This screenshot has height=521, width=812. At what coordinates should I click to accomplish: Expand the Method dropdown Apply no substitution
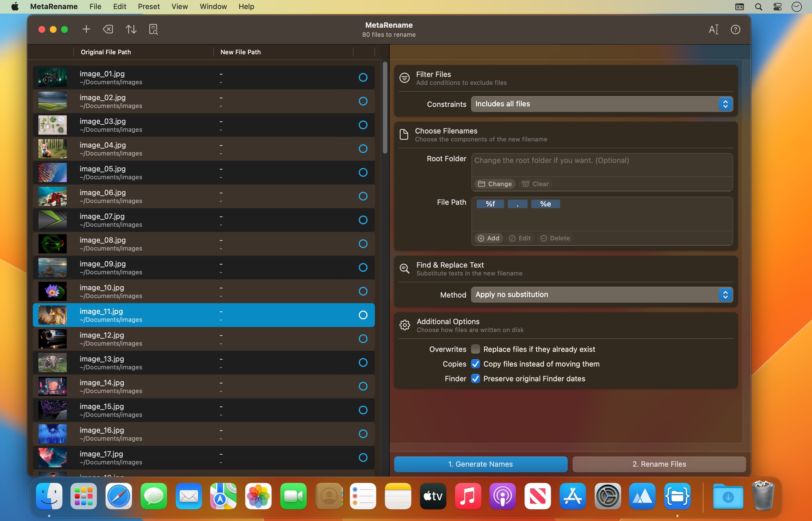coord(602,295)
